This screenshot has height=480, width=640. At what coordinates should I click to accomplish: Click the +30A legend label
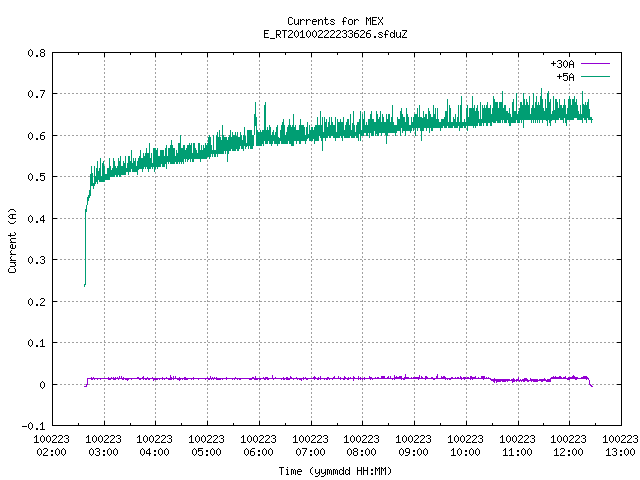pos(562,64)
